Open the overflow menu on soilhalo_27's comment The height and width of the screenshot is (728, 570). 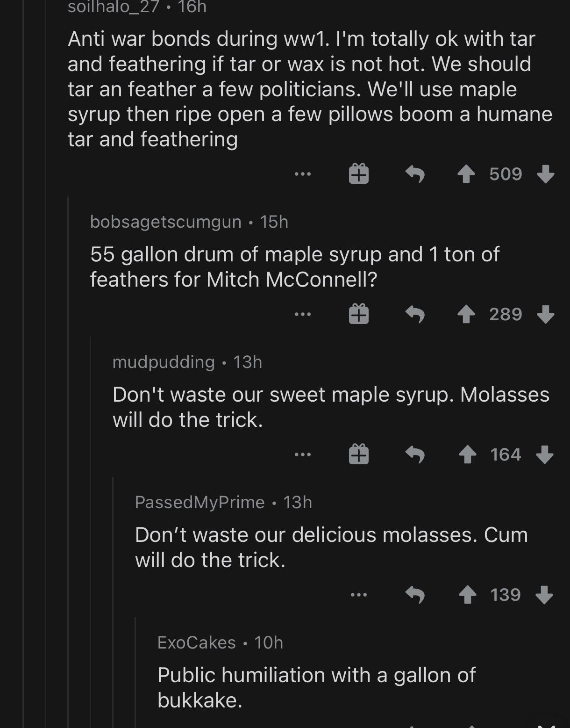[303, 173]
